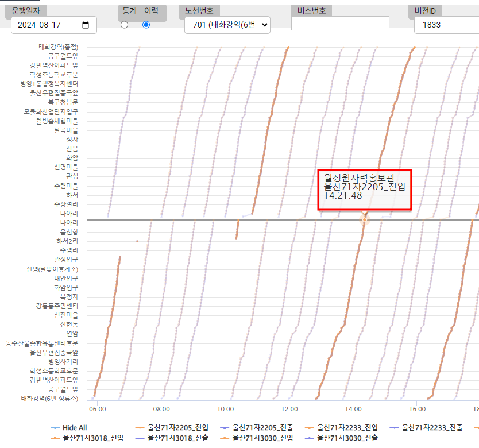
Task: Click the 월성원자력홍보관 tooltip box
Action: [365, 190]
